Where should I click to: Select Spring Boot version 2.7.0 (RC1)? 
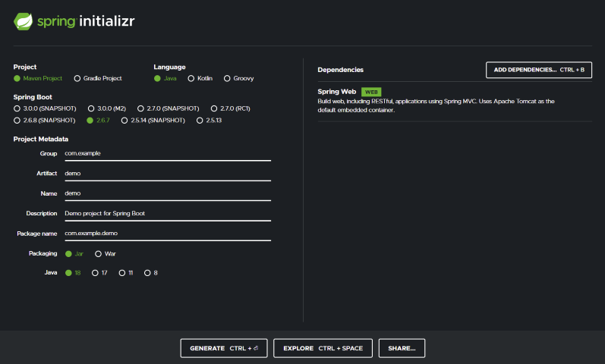click(214, 108)
